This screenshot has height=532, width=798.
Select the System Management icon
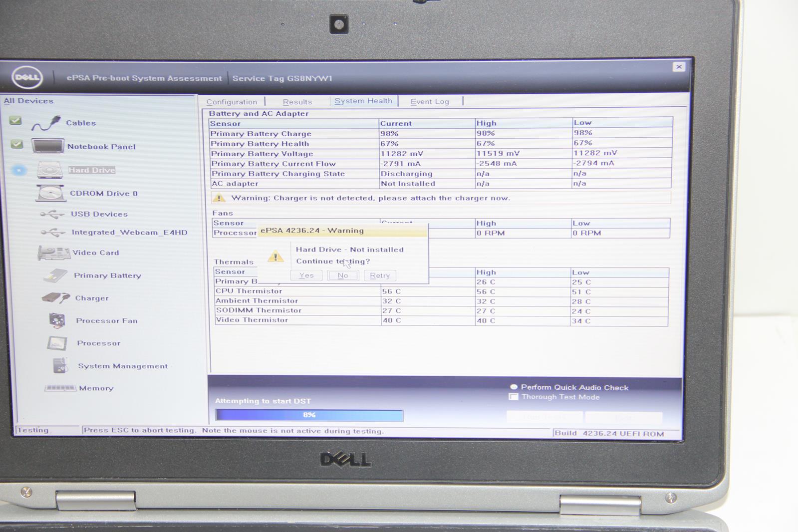[60, 365]
